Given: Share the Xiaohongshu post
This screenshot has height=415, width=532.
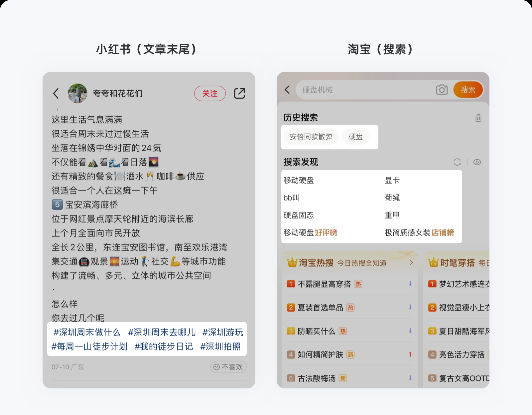Looking at the screenshot, I should tap(239, 93).
